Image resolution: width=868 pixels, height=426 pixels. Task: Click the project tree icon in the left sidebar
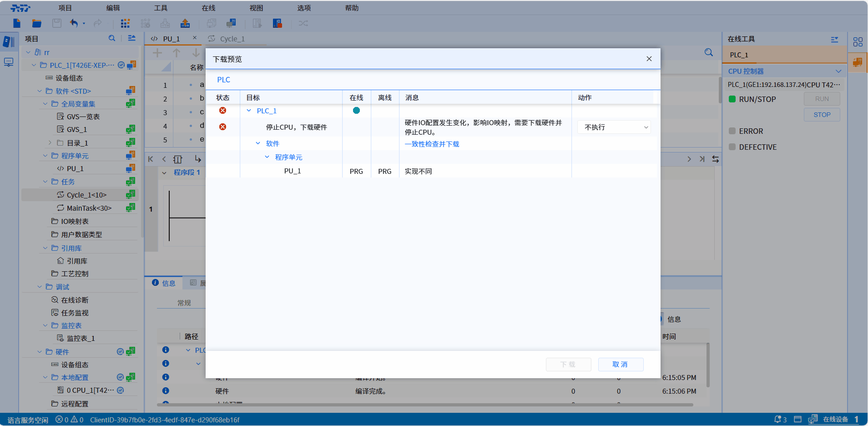(x=9, y=42)
